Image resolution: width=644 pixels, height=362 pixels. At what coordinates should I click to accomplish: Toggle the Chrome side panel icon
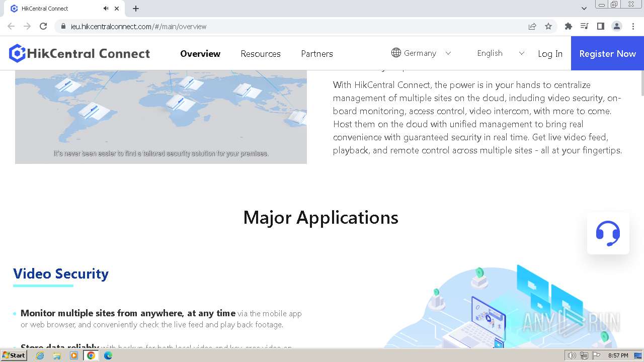point(600,26)
